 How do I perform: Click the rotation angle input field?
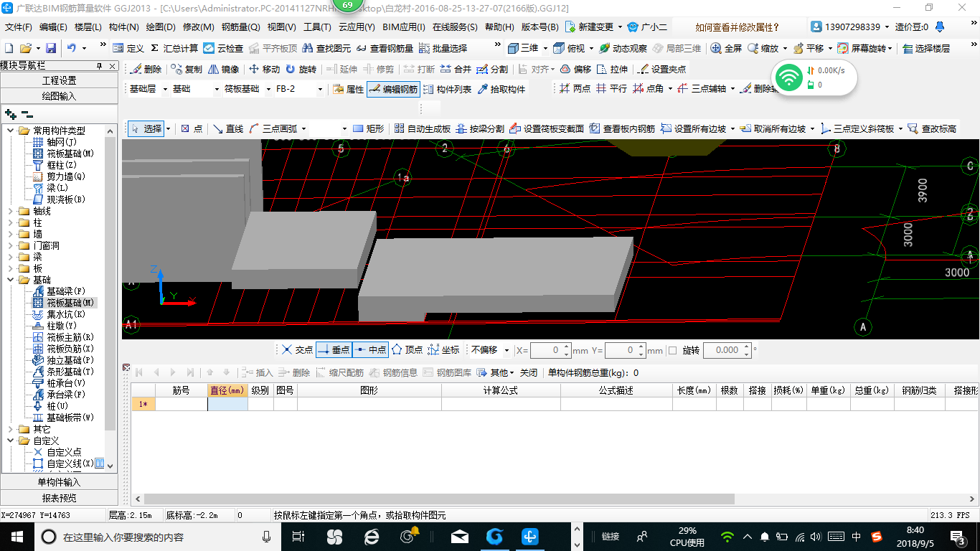[727, 350]
